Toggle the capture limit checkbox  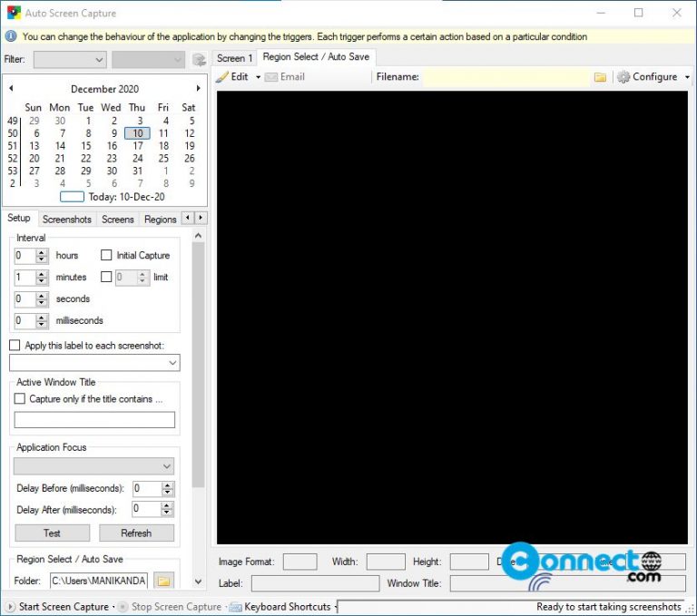point(106,277)
